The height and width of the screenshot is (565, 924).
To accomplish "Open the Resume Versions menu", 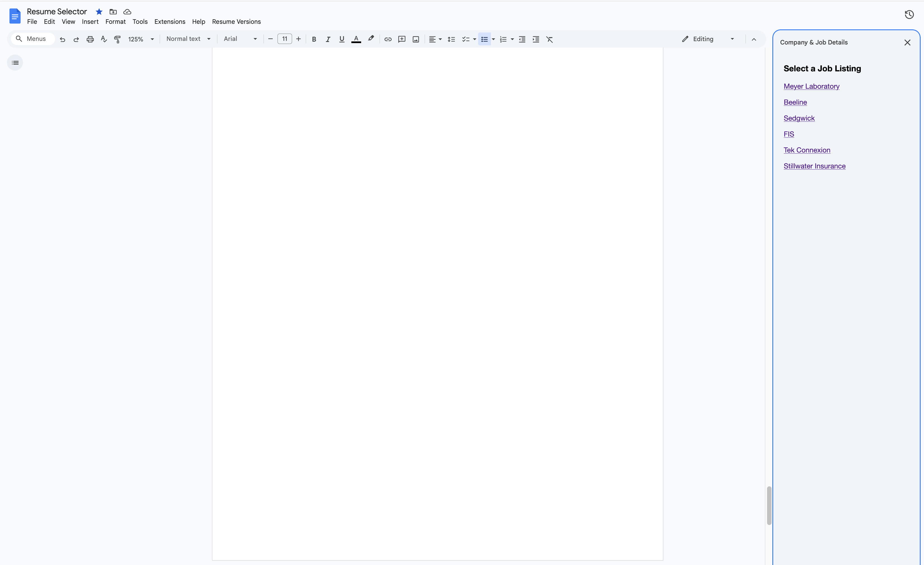I will tap(236, 22).
